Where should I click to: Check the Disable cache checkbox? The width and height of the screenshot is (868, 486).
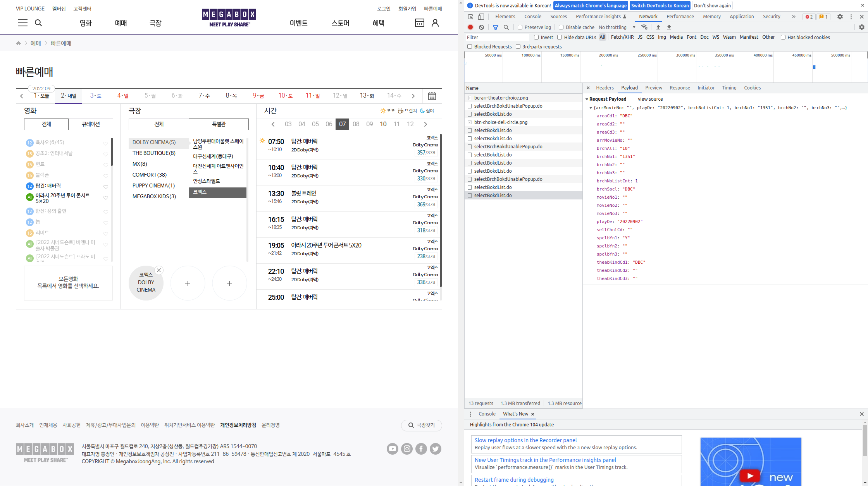[561, 27]
